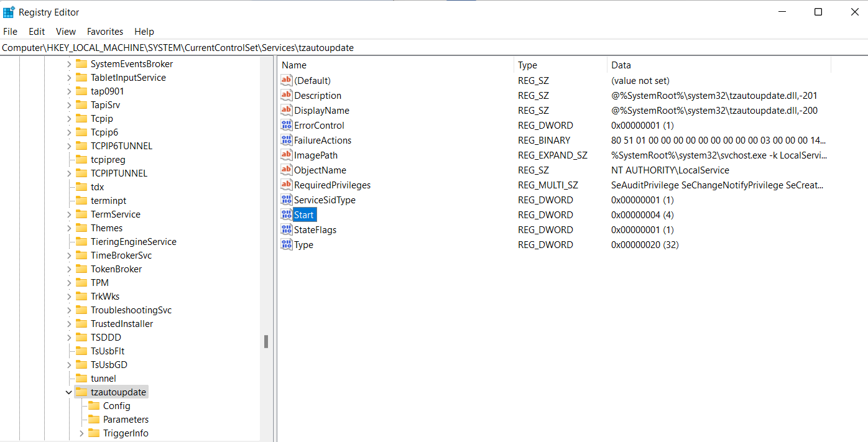Viewport: 868px width, 442px height.
Task: Open the Favorites menu
Action: [105, 32]
